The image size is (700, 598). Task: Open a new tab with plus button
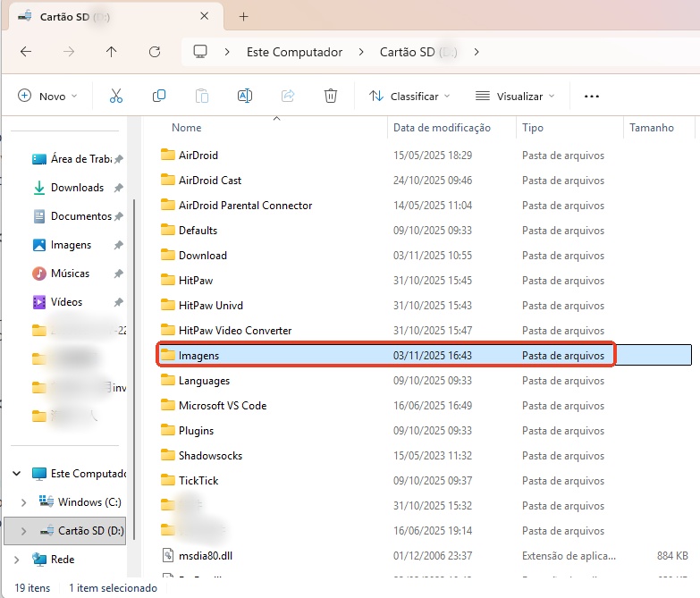(243, 16)
